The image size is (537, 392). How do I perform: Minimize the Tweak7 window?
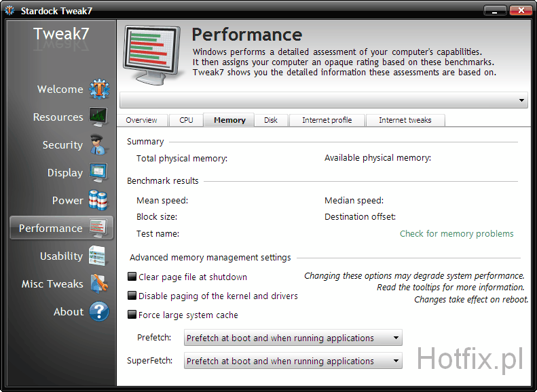495,11
